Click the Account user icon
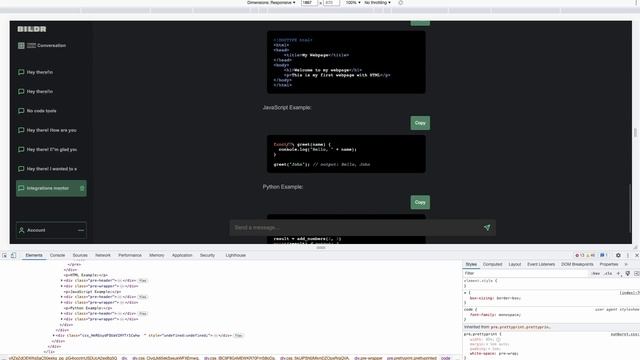 point(22,230)
